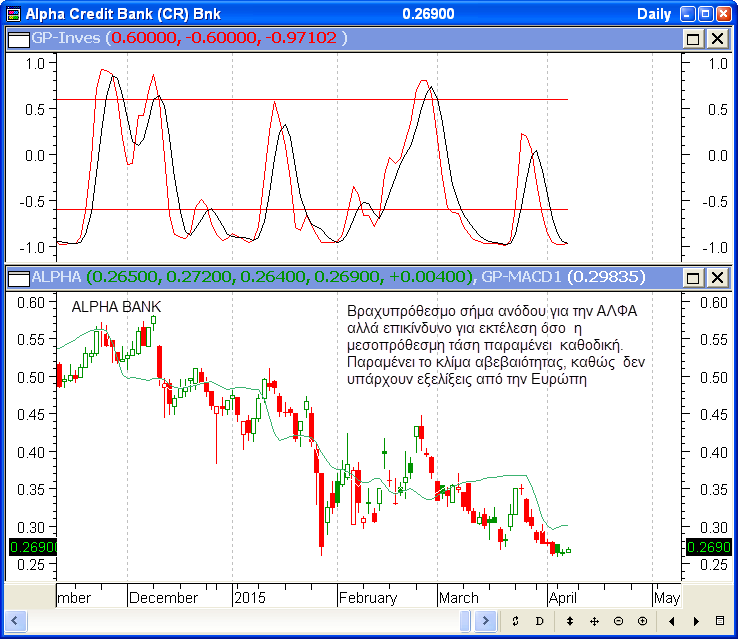738x639 pixels.
Task: Click the December date axis label
Action: 163,598
